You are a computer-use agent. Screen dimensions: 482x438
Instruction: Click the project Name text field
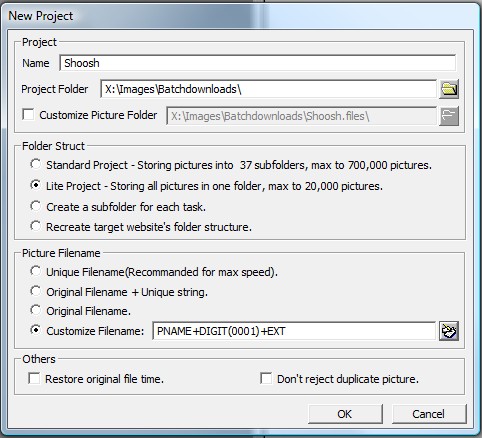257,63
